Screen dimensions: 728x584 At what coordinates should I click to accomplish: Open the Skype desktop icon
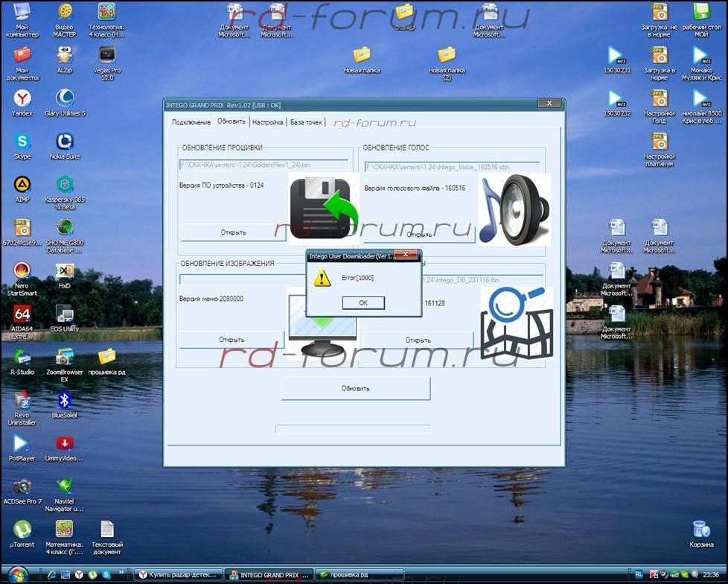(22, 142)
